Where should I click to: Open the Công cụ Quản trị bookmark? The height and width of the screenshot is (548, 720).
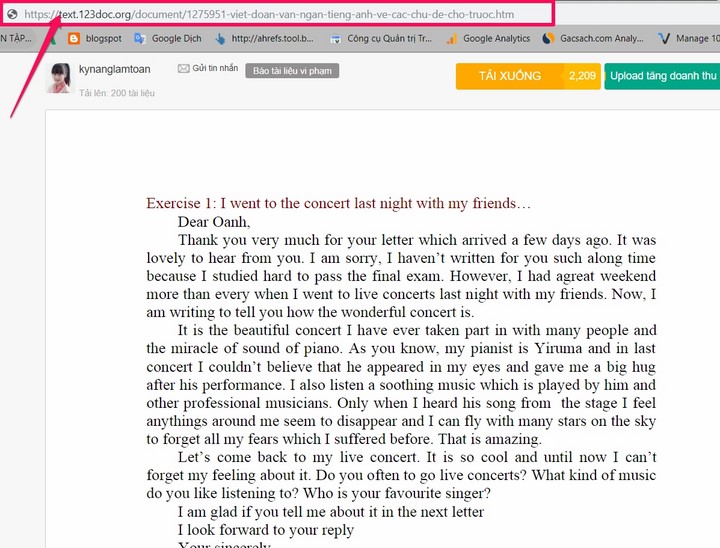pos(380,39)
